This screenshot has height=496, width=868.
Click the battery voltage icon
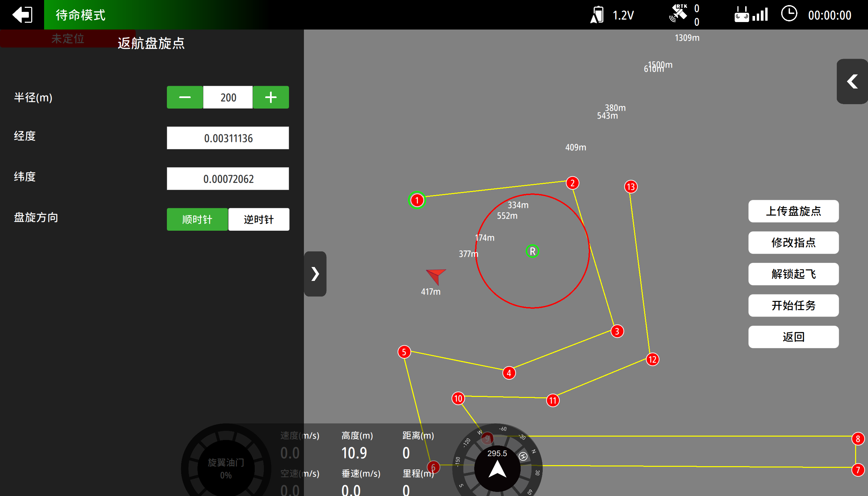[597, 15]
